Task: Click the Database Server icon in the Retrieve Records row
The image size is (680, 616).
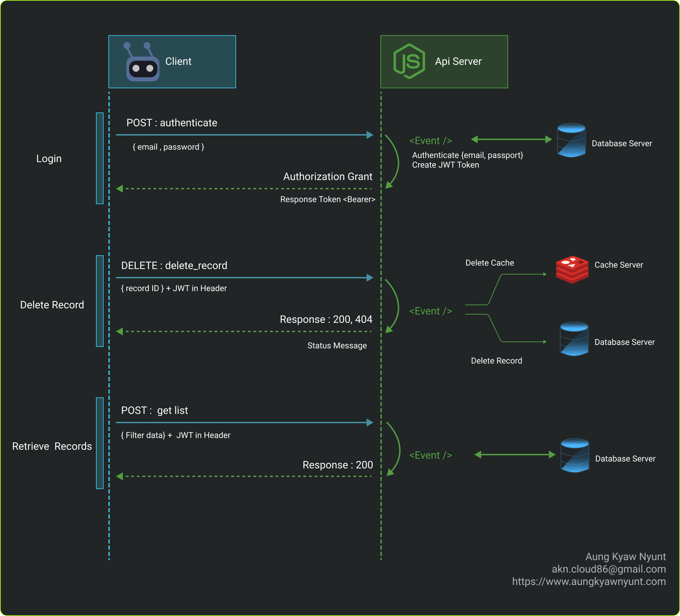Action: [575, 455]
